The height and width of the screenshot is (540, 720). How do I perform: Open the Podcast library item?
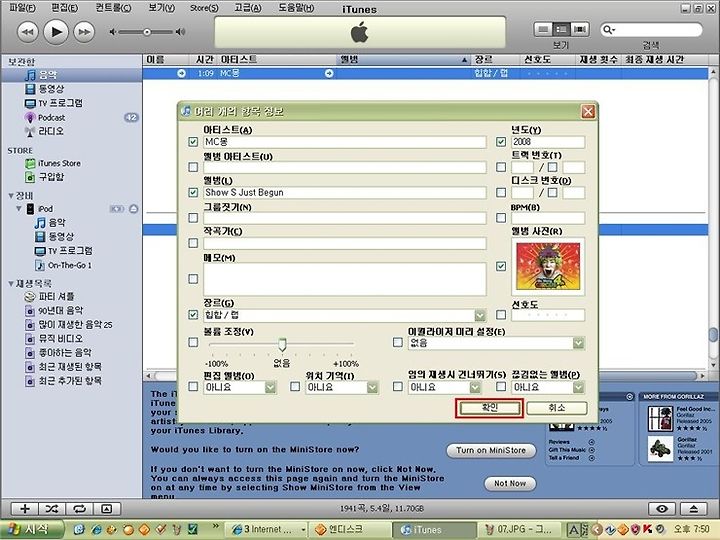click(x=45, y=118)
